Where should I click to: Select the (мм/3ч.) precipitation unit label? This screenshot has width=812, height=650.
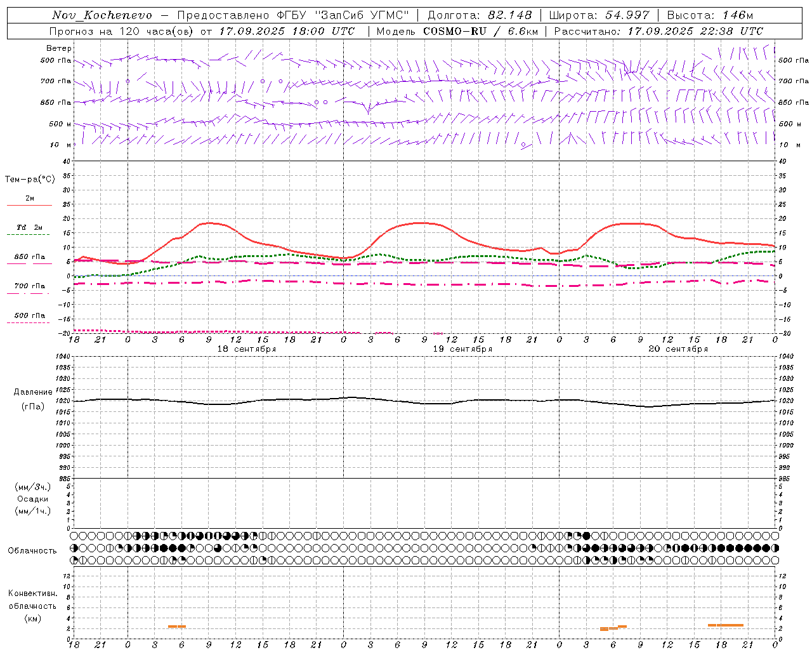point(33,487)
